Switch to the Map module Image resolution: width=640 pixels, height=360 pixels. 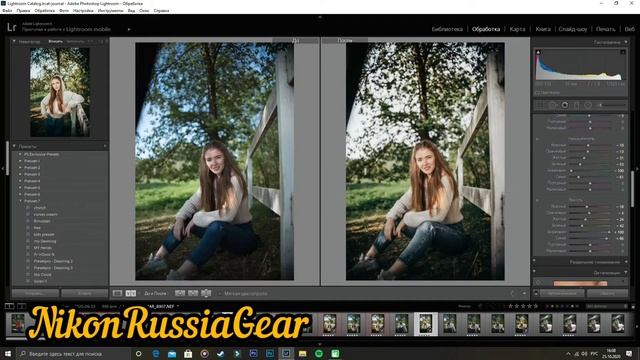pyautogui.click(x=518, y=29)
